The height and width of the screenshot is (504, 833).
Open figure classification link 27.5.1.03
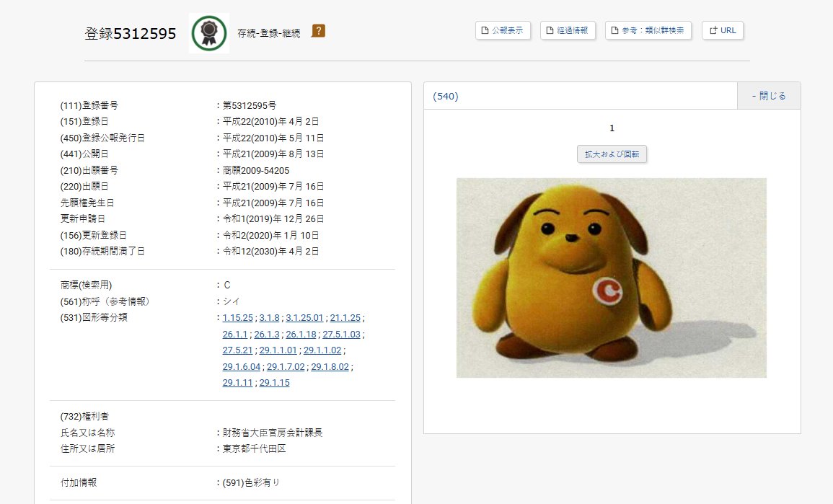(342, 334)
